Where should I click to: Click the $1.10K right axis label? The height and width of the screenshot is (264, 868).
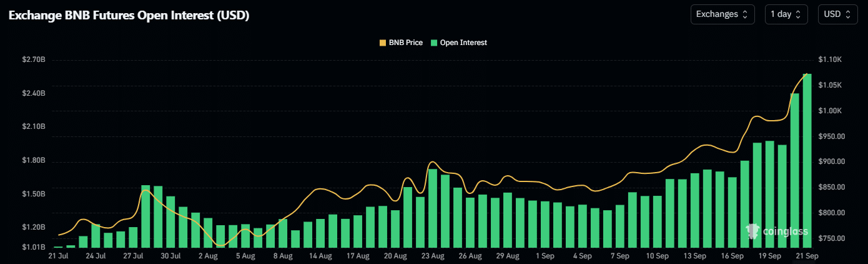(x=831, y=59)
